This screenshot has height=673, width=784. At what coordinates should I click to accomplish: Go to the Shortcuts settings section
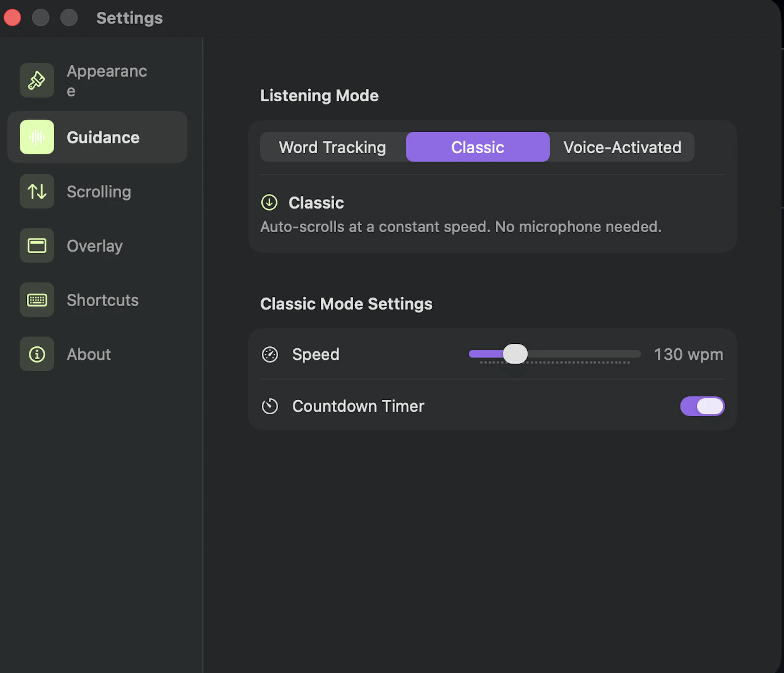tap(98, 300)
